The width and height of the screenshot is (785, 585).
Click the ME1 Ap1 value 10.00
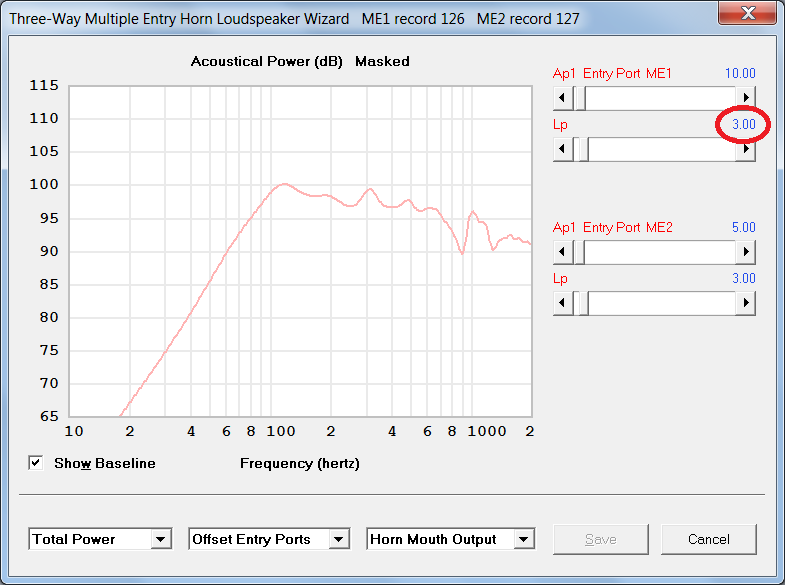740,74
